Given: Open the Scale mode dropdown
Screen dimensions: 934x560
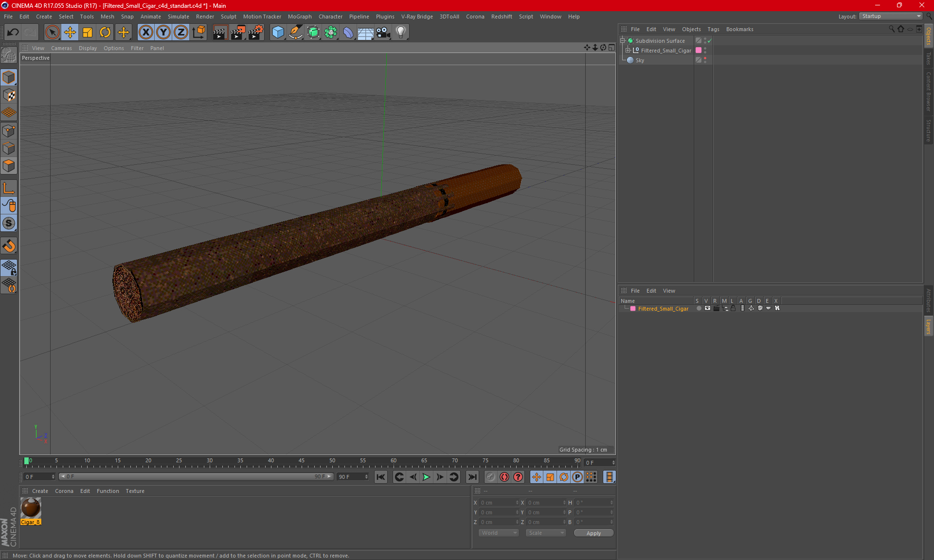Looking at the screenshot, I should [546, 533].
